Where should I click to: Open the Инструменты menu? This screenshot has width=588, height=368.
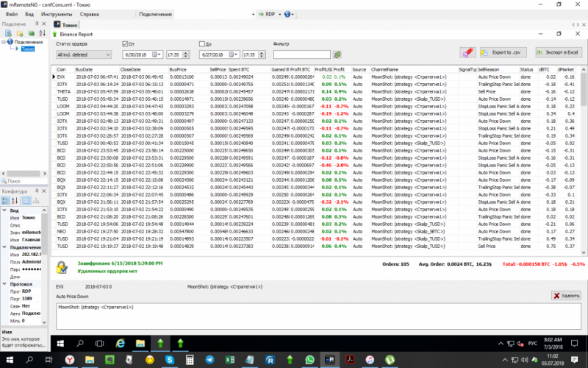(x=56, y=14)
